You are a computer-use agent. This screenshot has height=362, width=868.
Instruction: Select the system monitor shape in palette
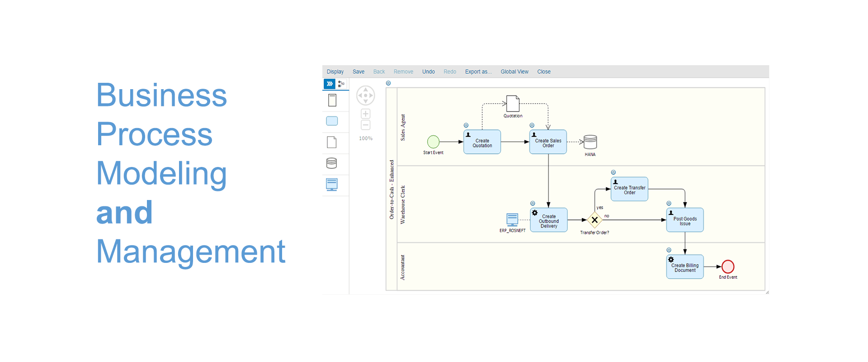click(x=332, y=185)
